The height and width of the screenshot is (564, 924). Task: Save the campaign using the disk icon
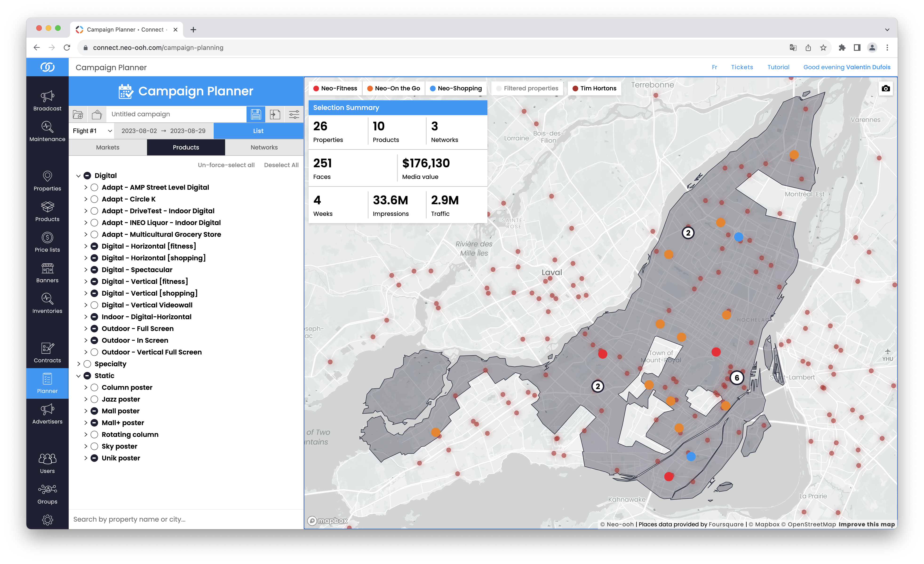pyautogui.click(x=256, y=114)
